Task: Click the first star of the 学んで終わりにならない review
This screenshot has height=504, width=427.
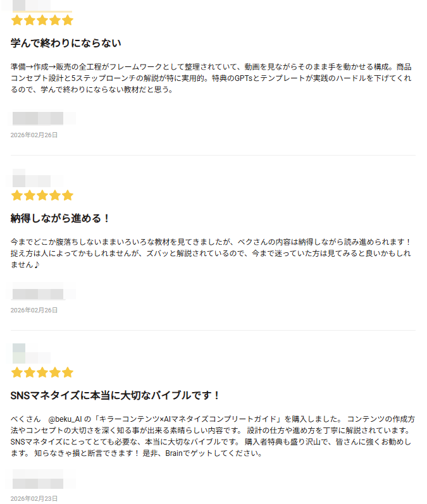Action: [x=17, y=20]
